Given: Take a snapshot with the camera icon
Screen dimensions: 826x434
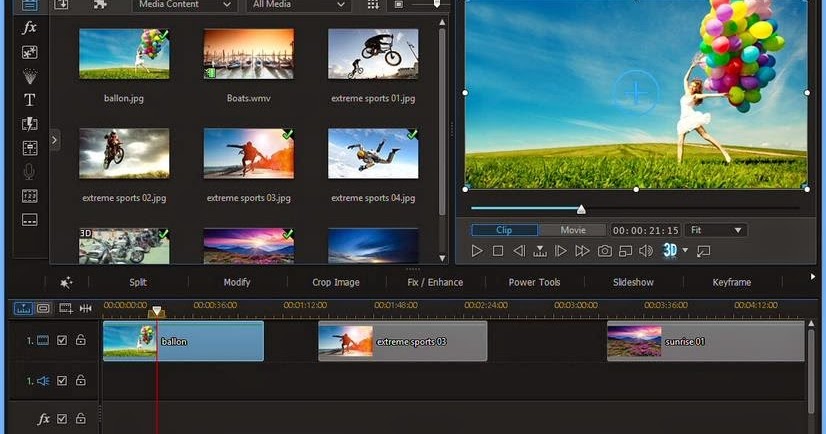Looking at the screenshot, I should pyautogui.click(x=604, y=251).
